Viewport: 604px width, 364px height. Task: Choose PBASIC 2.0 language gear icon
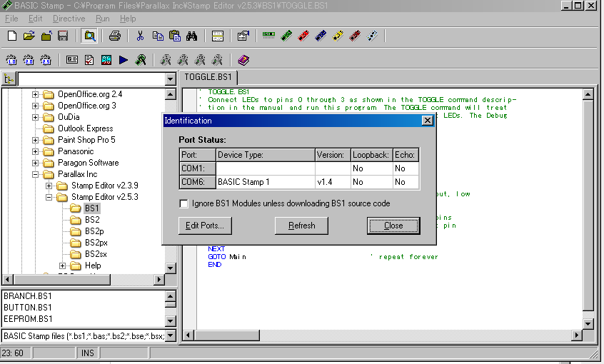point(29,60)
